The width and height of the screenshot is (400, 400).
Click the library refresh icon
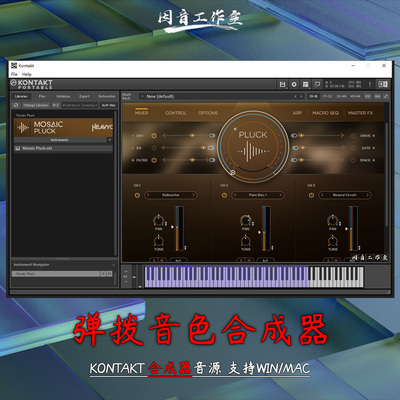coord(16,105)
